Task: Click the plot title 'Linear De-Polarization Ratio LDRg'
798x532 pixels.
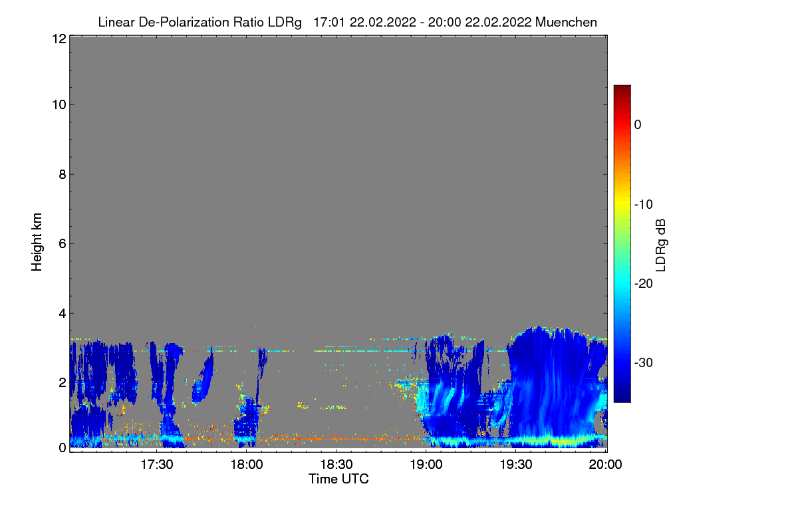Action: (x=200, y=22)
